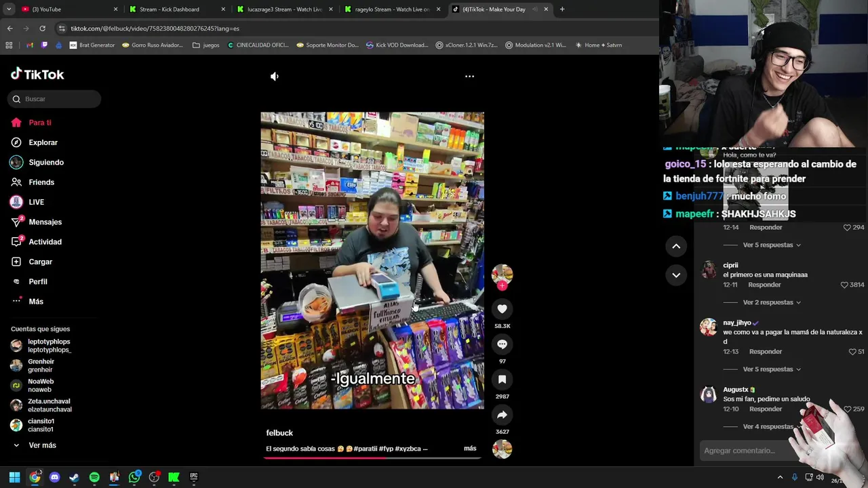Share the video with the arrow icon

[x=502, y=415]
